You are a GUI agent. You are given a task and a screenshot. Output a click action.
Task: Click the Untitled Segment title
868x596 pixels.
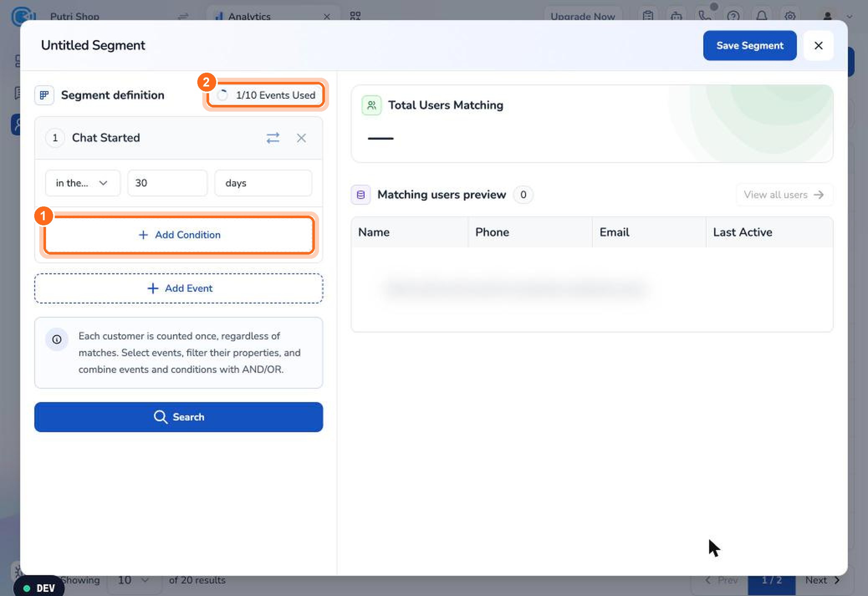tap(93, 45)
